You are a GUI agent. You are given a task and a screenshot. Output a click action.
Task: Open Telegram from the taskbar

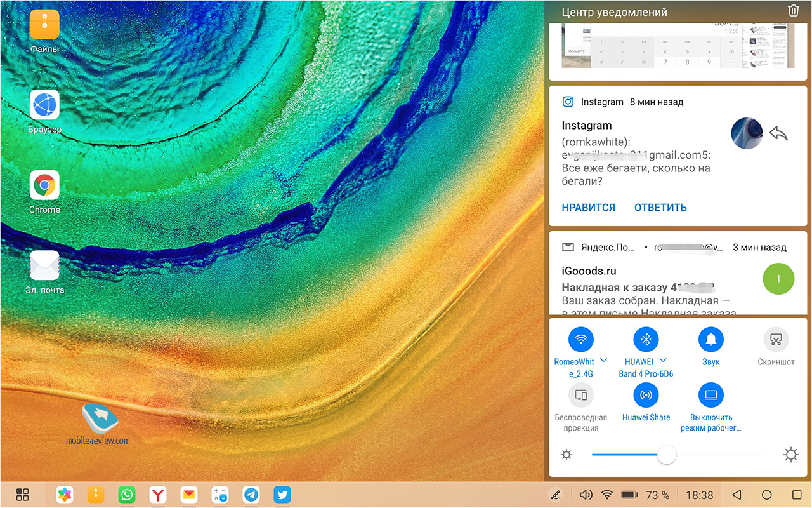point(251,495)
